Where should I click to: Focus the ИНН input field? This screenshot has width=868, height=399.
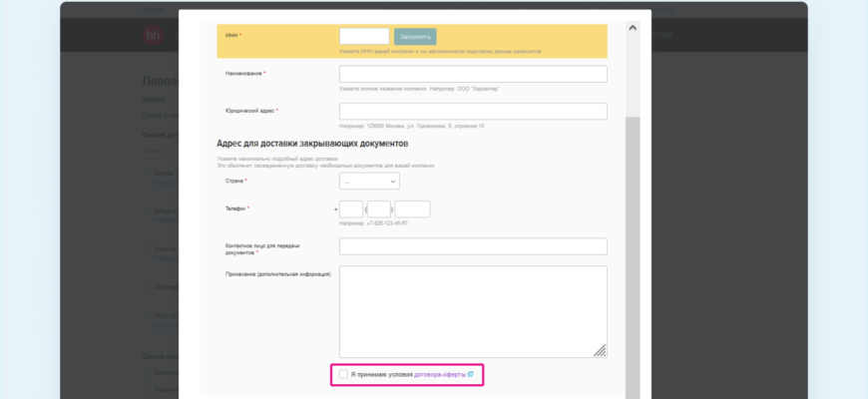click(x=364, y=37)
